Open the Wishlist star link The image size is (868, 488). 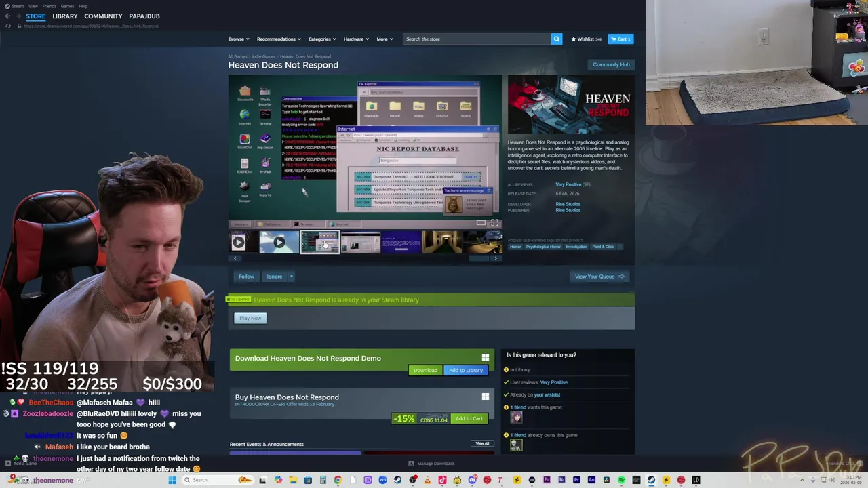587,39
